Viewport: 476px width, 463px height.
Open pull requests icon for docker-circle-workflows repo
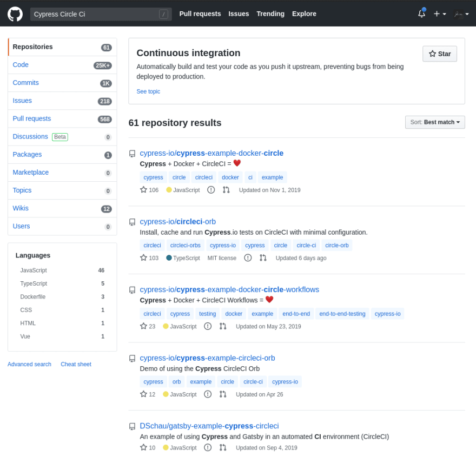point(223,326)
